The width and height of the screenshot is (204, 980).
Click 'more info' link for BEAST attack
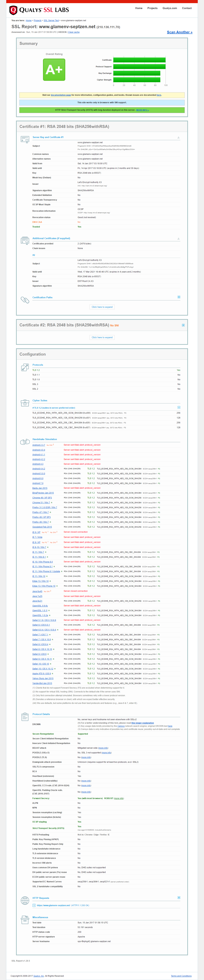tap(103, 748)
